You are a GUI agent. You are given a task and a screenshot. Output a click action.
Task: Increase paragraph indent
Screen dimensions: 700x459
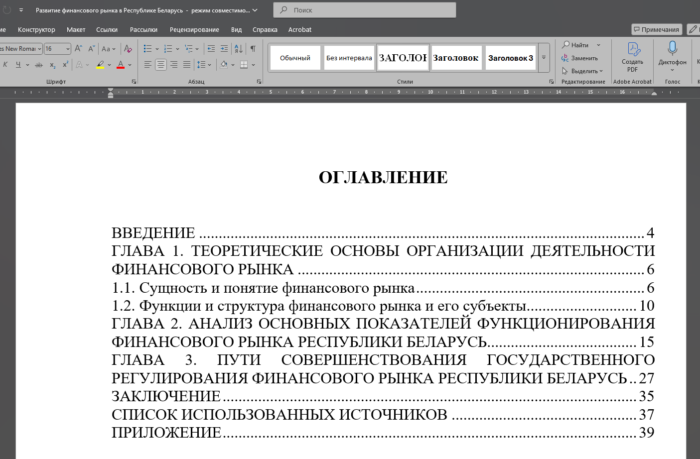point(224,49)
